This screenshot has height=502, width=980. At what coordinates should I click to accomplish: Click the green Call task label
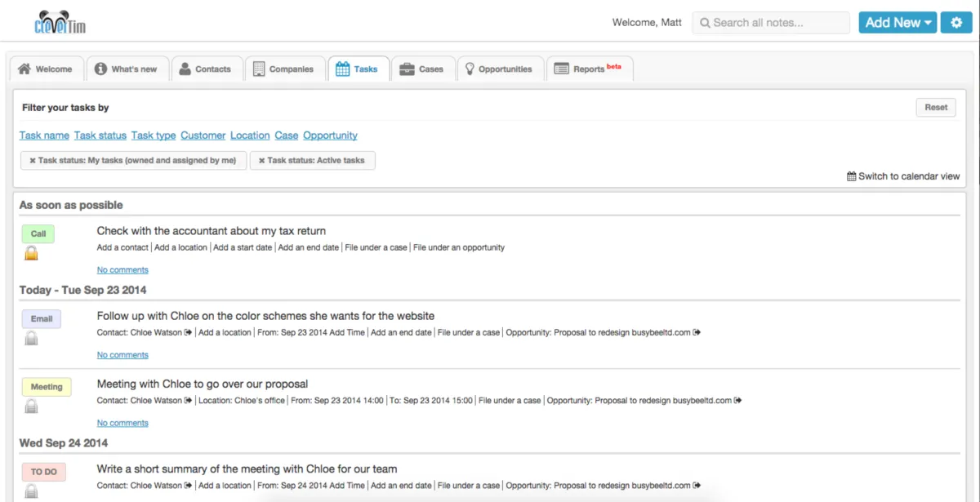tap(38, 234)
